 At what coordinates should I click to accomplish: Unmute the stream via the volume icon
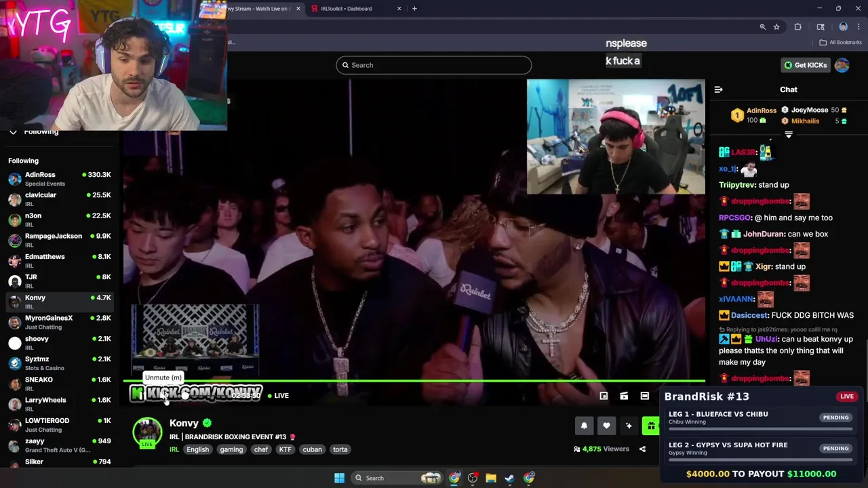[x=163, y=395]
